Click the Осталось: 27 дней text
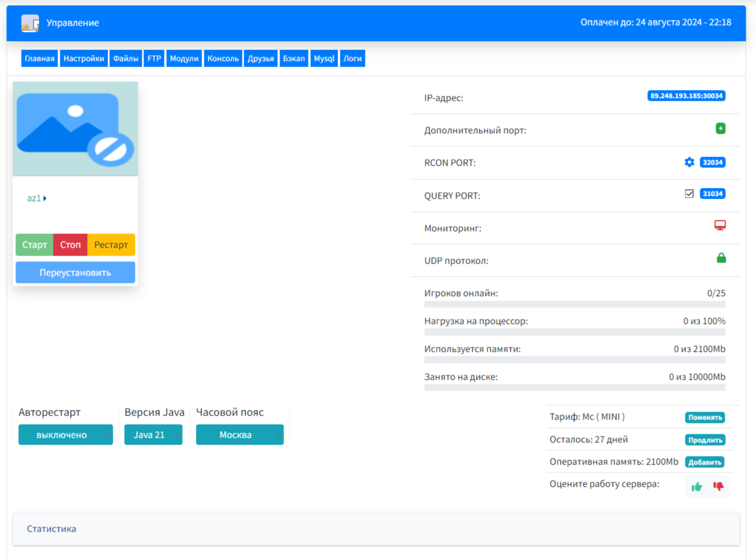 click(589, 439)
